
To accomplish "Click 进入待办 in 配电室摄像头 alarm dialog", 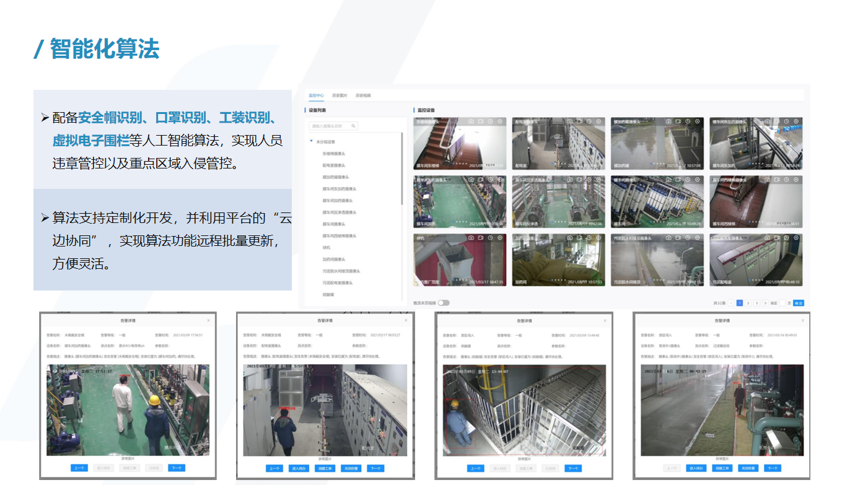I will click(299, 468).
